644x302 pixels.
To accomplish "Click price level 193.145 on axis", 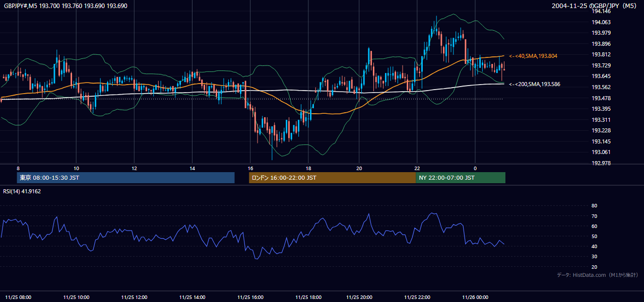I will (x=601, y=141).
